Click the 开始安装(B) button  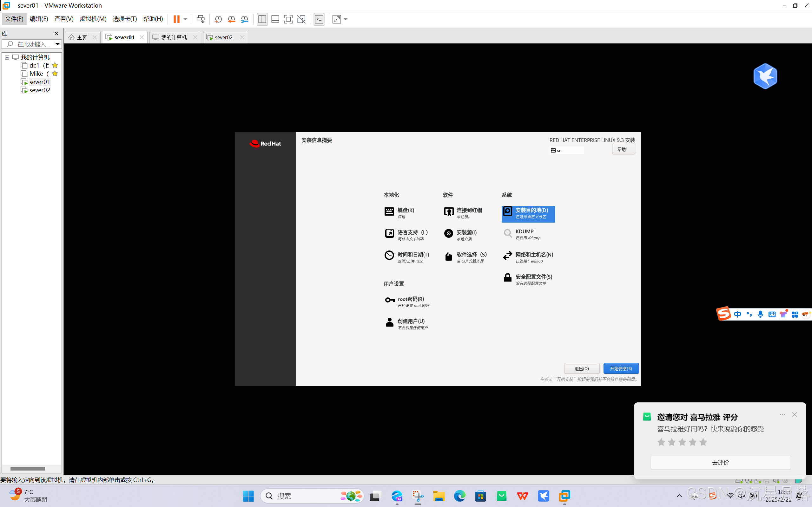621,368
